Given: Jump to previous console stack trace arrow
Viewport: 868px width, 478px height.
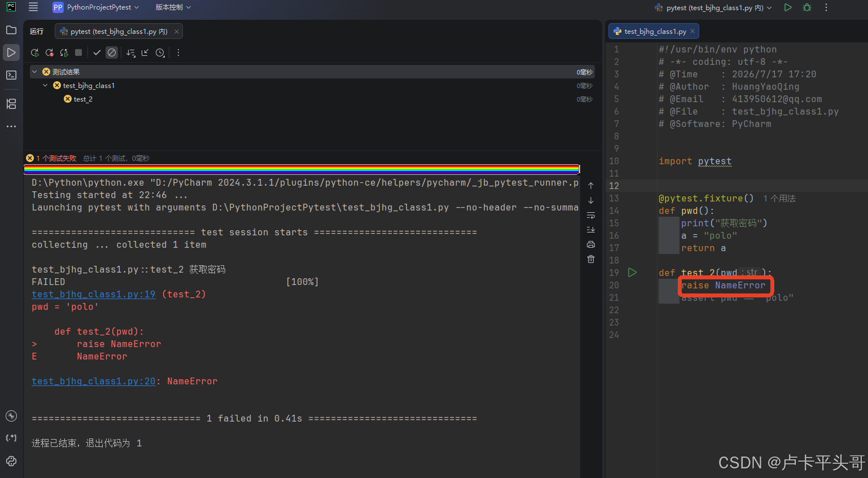Looking at the screenshot, I should (x=591, y=186).
